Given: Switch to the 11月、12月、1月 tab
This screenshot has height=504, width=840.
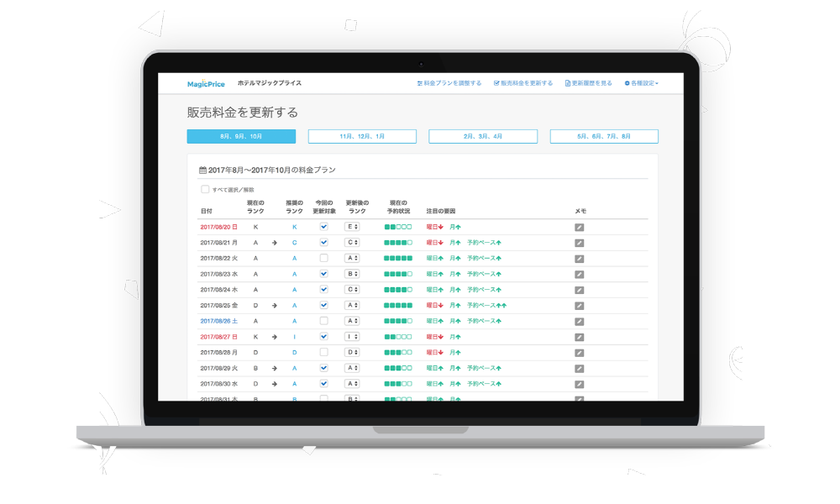Looking at the screenshot, I should [362, 136].
